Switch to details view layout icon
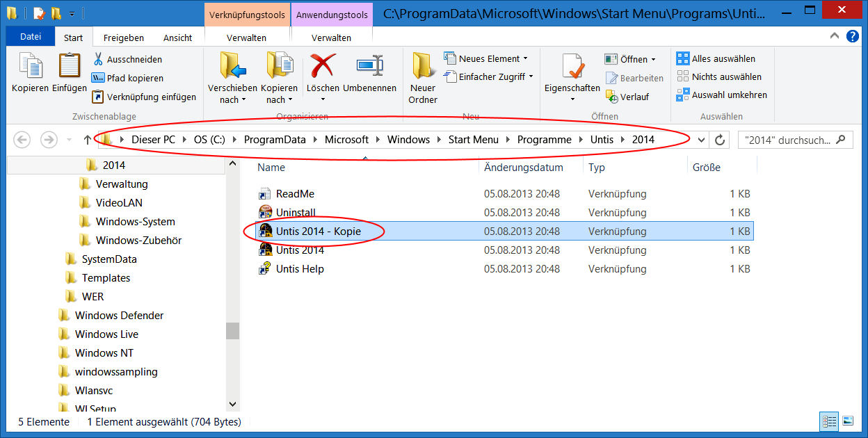This screenshot has width=868, height=438. click(x=829, y=421)
